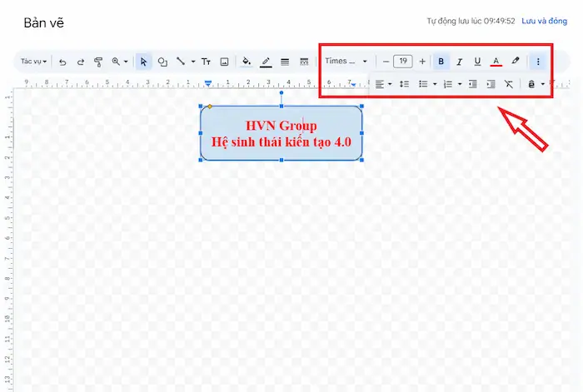The height and width of the screenshot is (392, 583).
Task: Expand the bulleted list dropdown arrow
Action: click(x=435, y=84)
